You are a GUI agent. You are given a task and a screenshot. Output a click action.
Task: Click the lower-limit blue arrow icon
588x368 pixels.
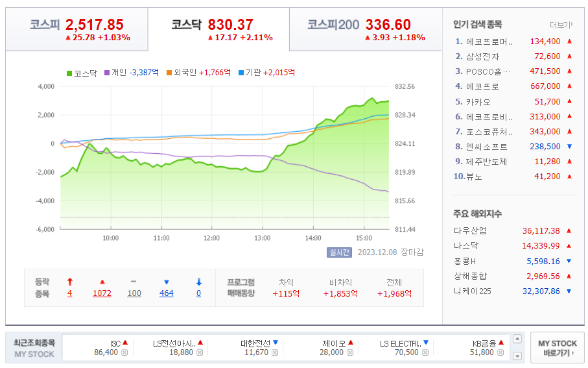coord(199,282)
